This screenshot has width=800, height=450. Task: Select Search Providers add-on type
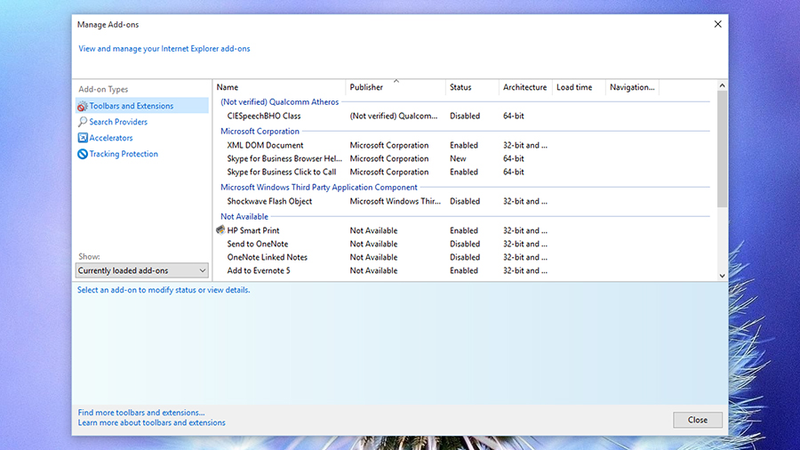pyautogui.click(x=118, y=122)
